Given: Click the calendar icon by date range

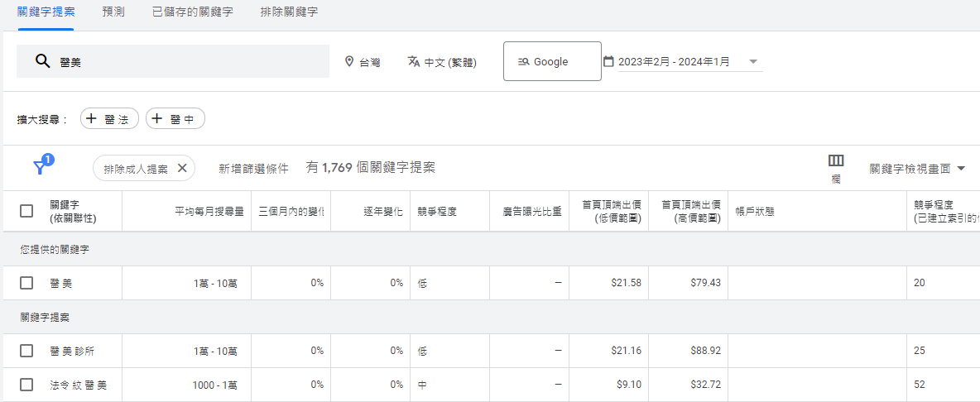Looking at the screenshot, I should point(608,62).
